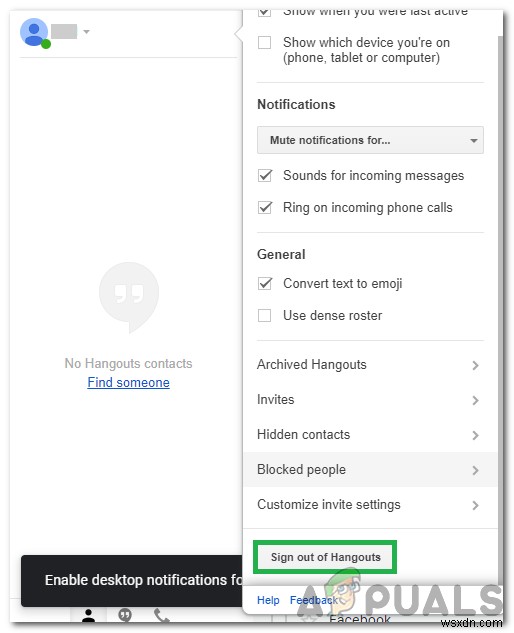Enable 'Use dense roster' checkbox
514x633 pixels.
(264, 315)
